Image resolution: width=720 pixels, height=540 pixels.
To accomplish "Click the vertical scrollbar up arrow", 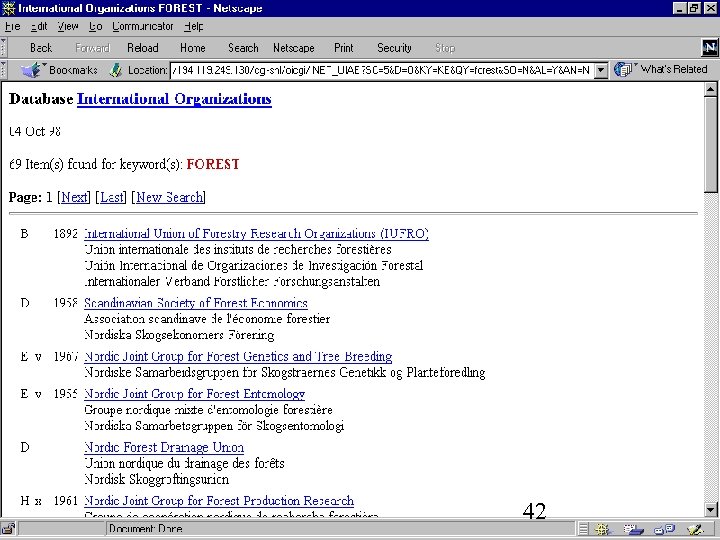I will click(710, 89).
